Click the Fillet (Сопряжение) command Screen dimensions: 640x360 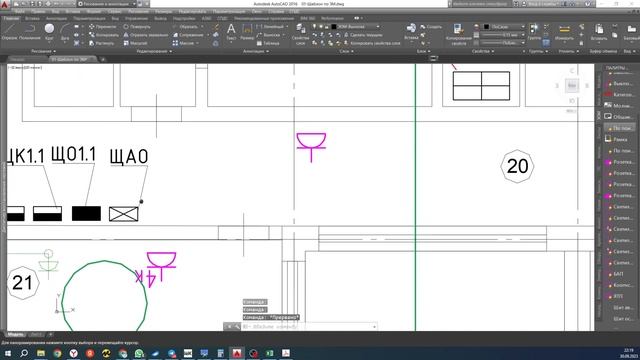188,35
